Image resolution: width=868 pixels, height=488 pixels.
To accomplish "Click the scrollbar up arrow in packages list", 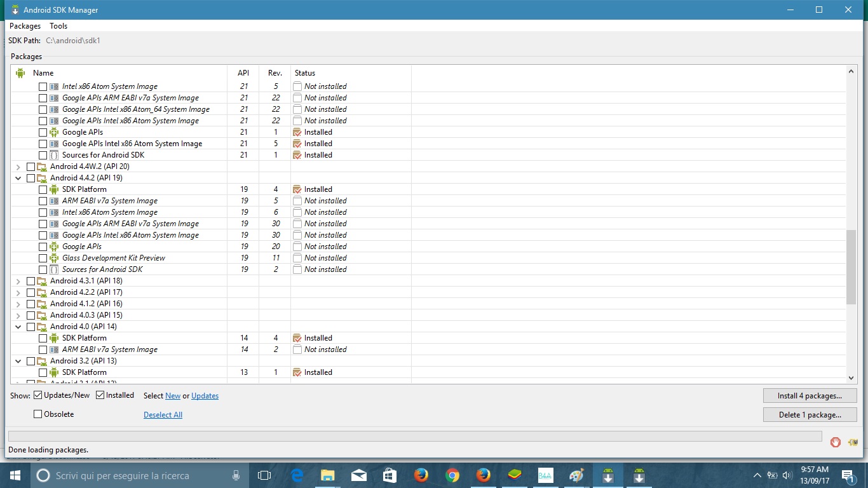I will [x=851, y=72].
